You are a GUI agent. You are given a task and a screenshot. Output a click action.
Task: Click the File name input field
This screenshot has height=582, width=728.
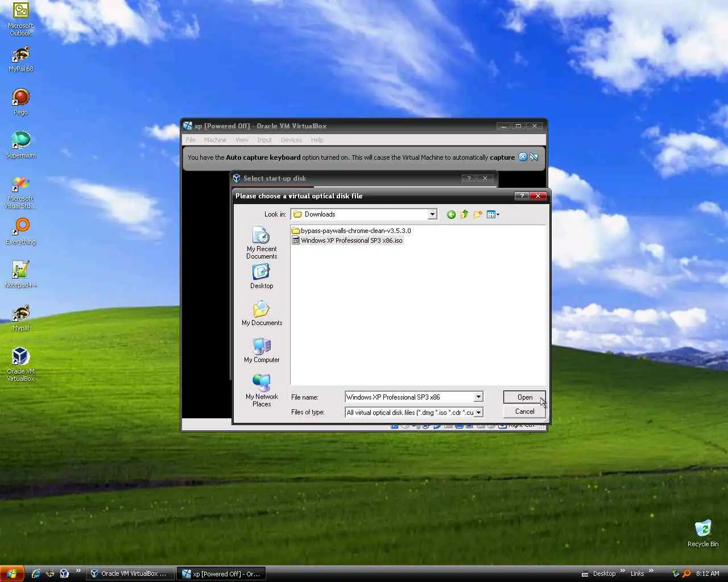coord(409,397)
